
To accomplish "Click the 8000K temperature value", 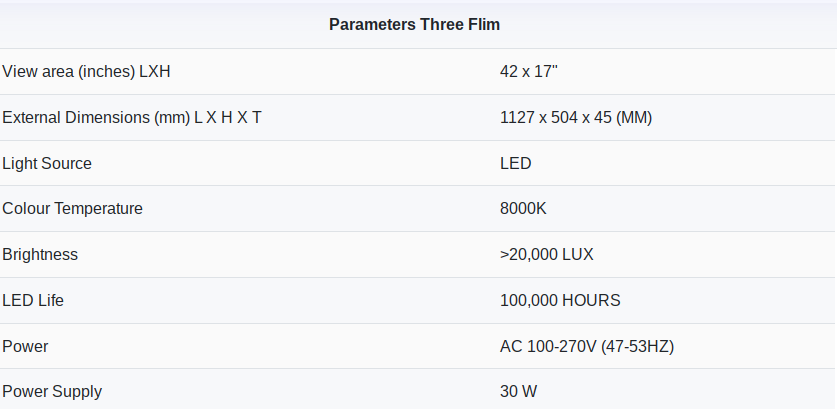I will tap(524, 209).
